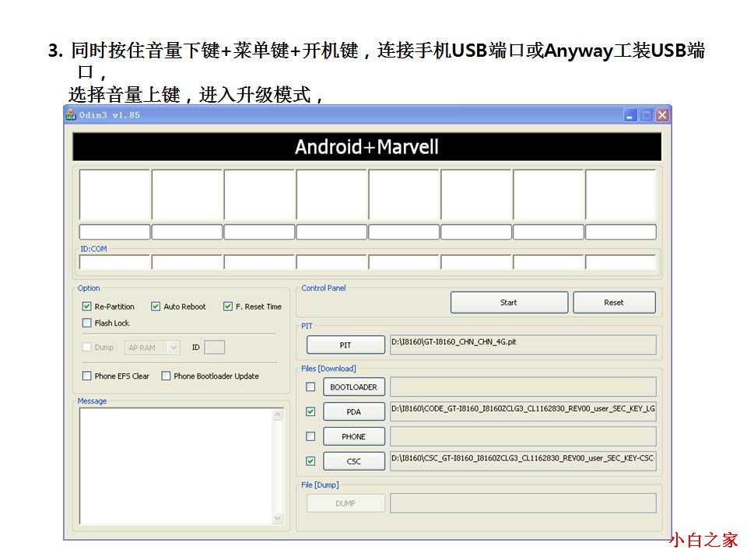Click the Message log text area
Viewport: 747px width, 560px height.
coord(177,467)
